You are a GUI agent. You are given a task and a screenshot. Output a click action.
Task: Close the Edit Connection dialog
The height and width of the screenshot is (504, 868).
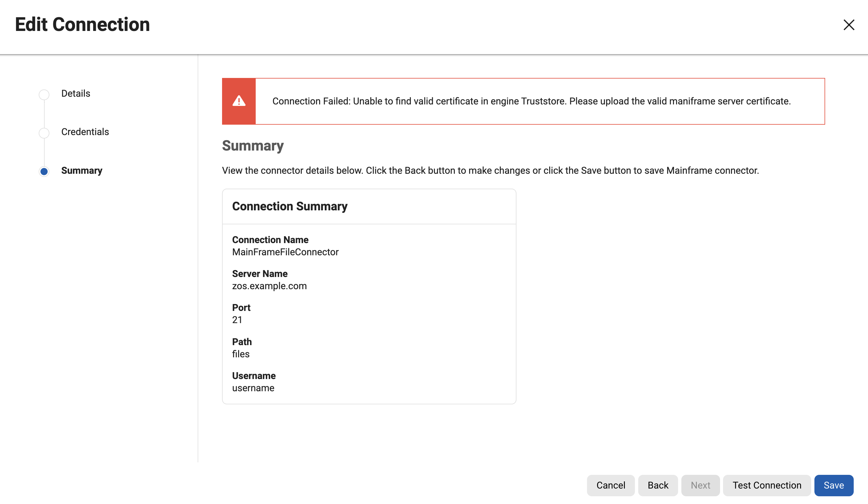click(848, 25)
